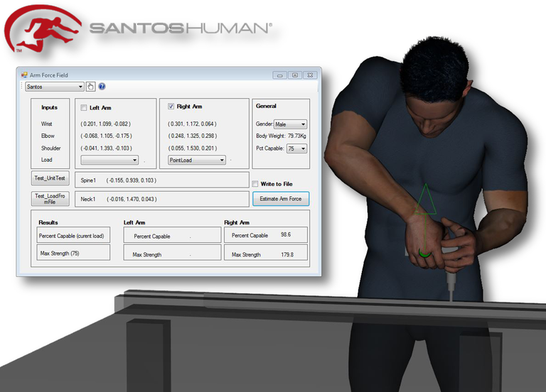Click the Spine1 coordinates field

click(x=162, y=180)
